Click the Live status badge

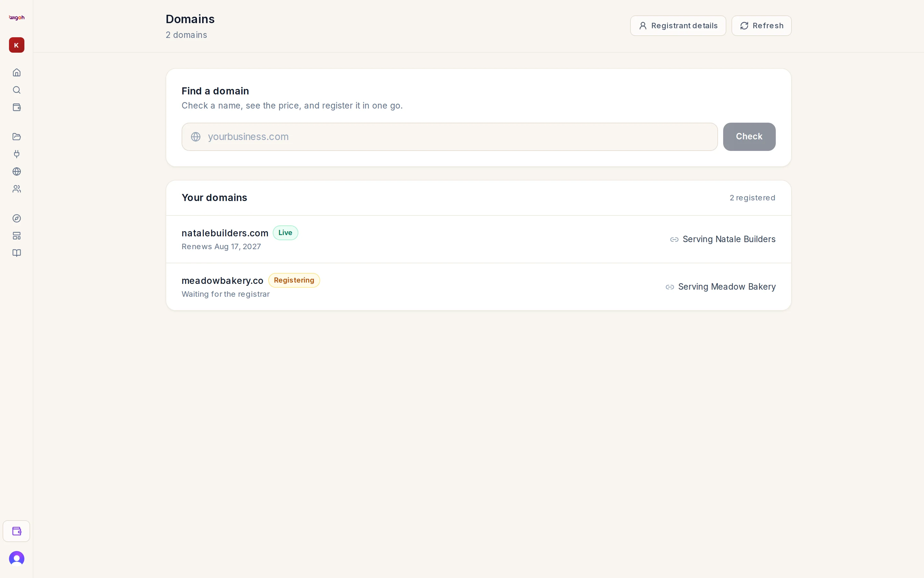(285, 233)
